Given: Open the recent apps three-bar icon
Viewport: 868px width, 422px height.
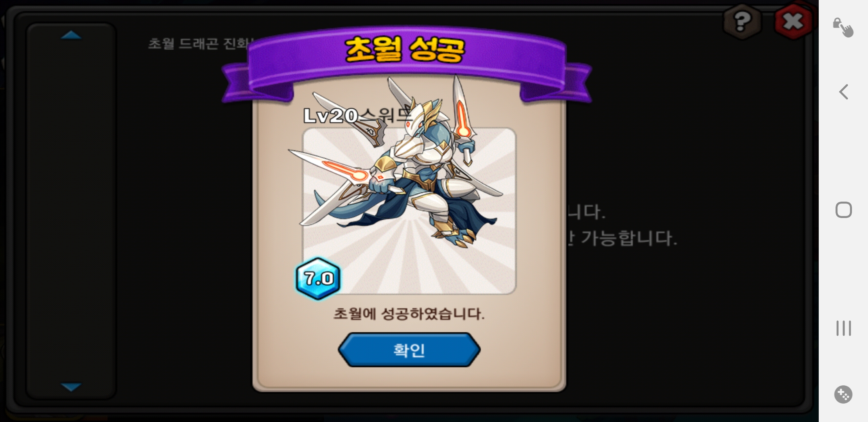Looking at the screenshot, I should tap(844, 328).
